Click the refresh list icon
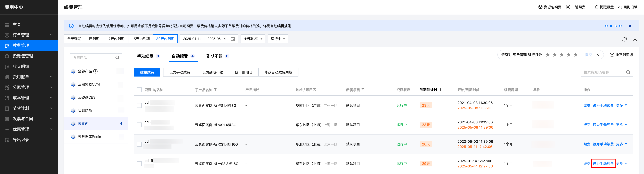Viewport: 644px width, 174px height. click(x=625, y=39)
